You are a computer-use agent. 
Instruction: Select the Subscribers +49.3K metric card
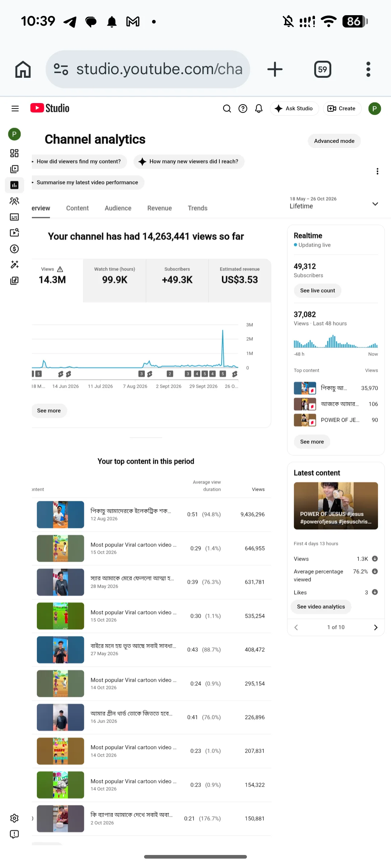[x=177, y=281]
